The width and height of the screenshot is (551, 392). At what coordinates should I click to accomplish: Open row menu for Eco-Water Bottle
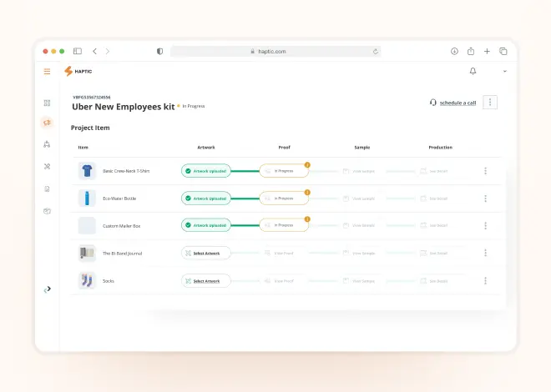click(485, 199)
